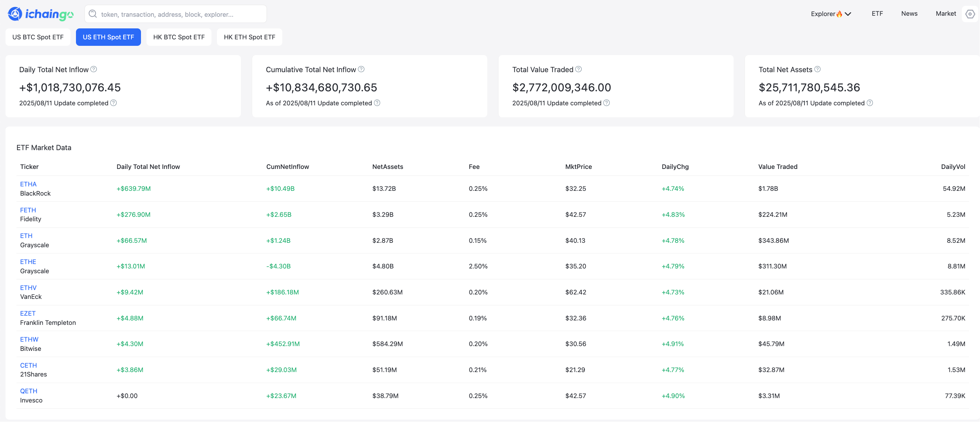The width and height of the screenshot is (980, 422).
Task: Click the +$639.79M inflow value
Action: click(133, 188)
